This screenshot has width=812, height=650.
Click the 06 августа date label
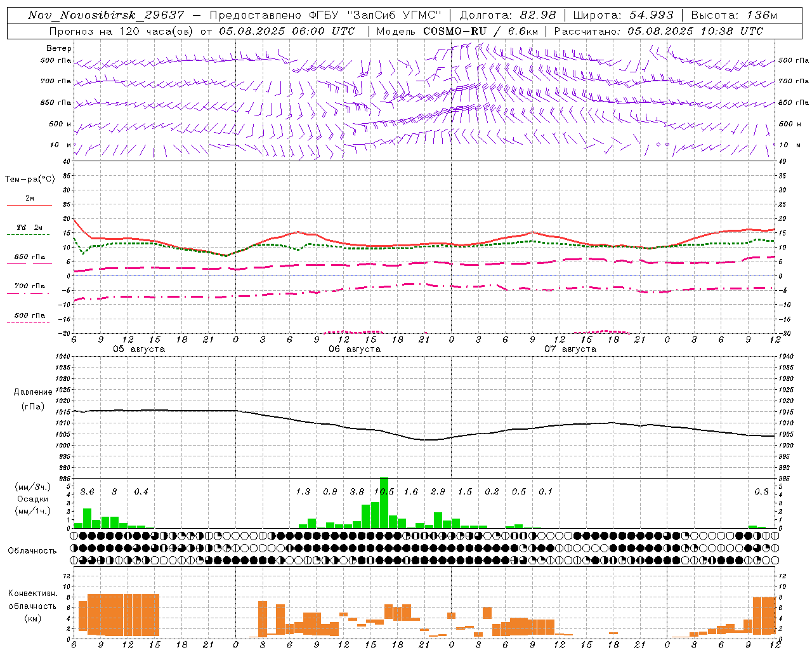pos(355,349)
